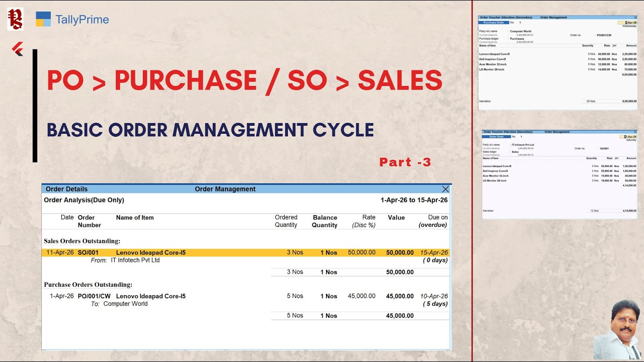This screenshot has width=644, height=362.
Task: Click the 50,000.00 rate in SO/001 row
Action: pyautogui.click(x=362, y=252)
